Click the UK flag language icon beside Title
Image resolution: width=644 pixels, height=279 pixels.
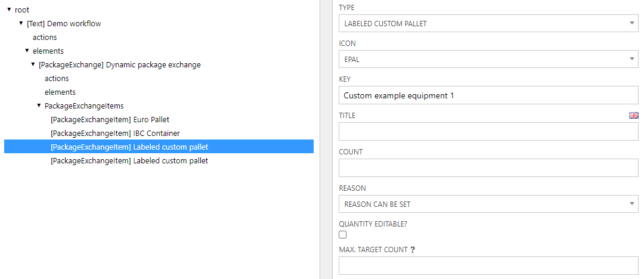(633, 116)
